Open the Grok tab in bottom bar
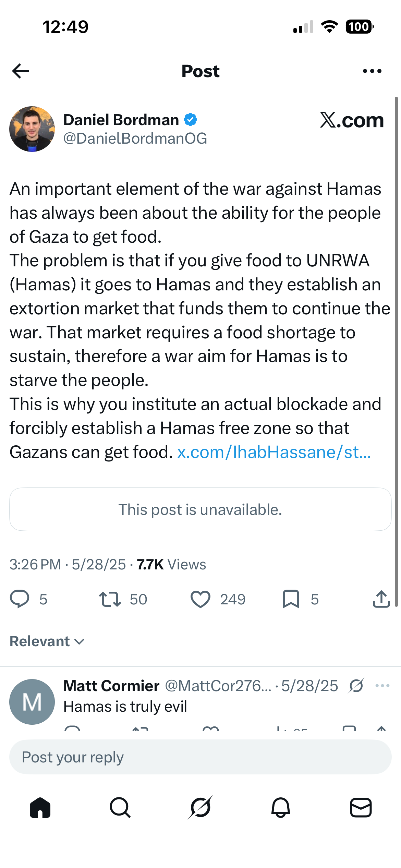 200,808
